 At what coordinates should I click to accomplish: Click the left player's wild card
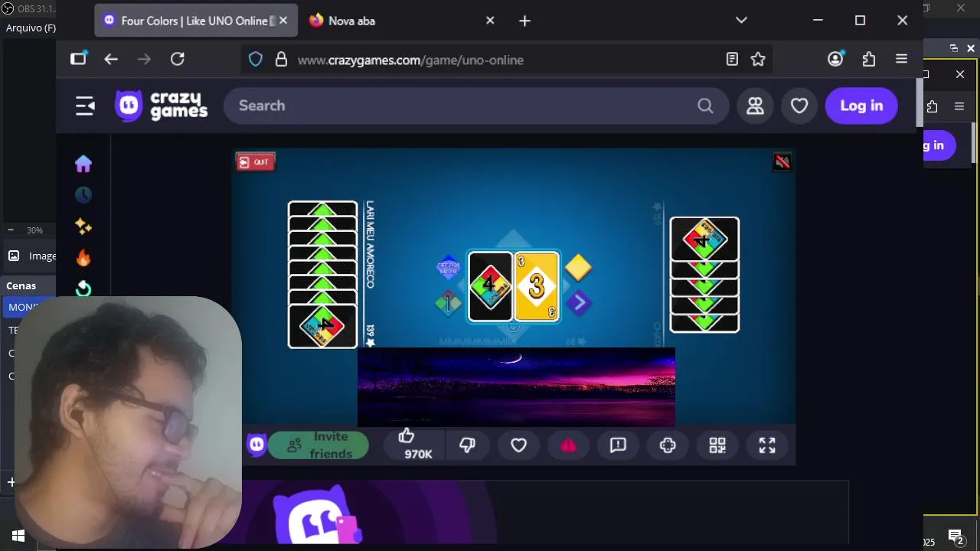point(322,327)
